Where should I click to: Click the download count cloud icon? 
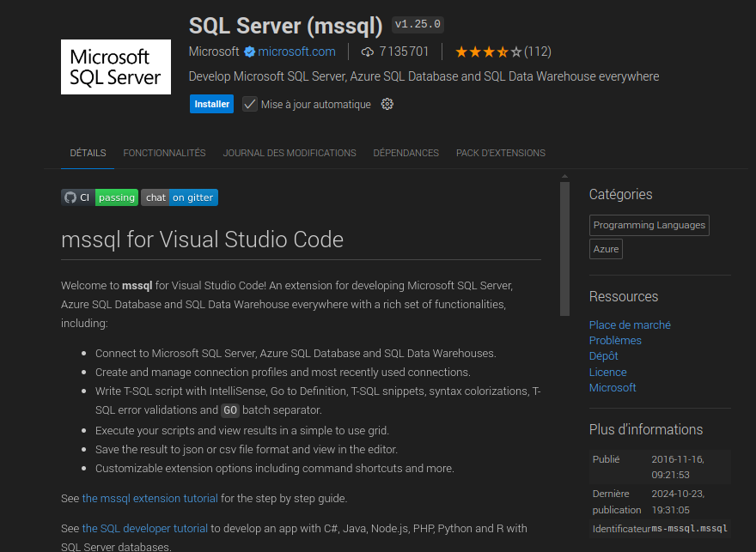(x=368, y=52)
